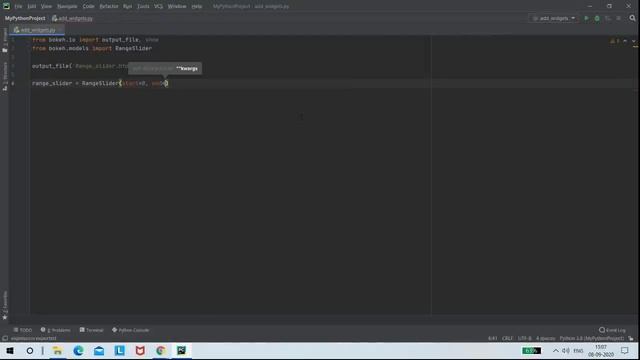Click the battery percentage indicator
The height and width of the screenshot is (360, 640).
point(531,351)
